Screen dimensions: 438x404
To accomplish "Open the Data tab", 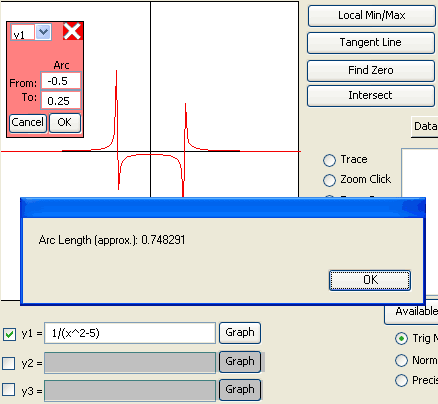I will pyautogui.click(x=425, y=127).
